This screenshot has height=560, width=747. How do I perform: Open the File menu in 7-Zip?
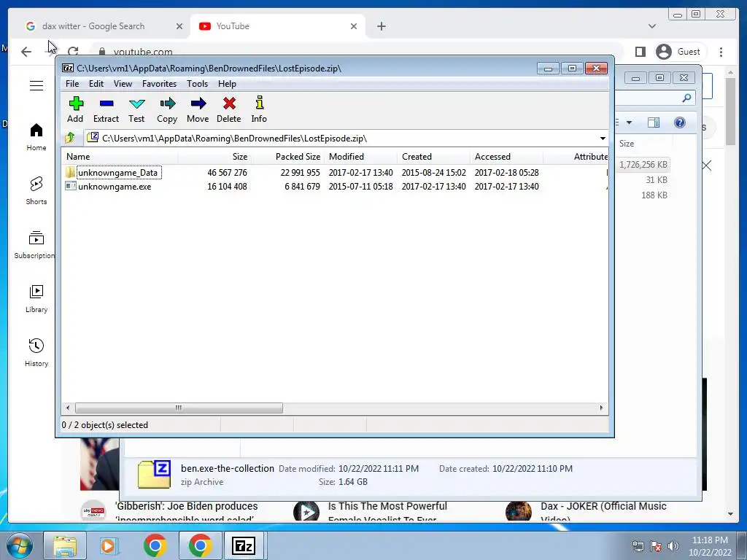(72, 84)
